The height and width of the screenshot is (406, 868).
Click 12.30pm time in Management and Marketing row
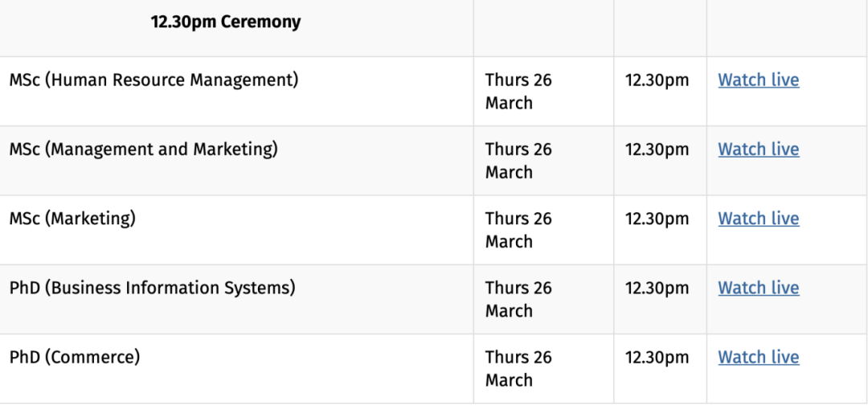point(657,150)
